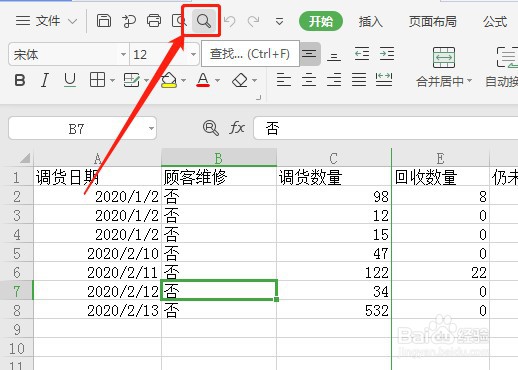Viewport: 518px width, 370px height.
Task: Expand the 合并居中 dropdown
Action: click(x=470, y=81)
